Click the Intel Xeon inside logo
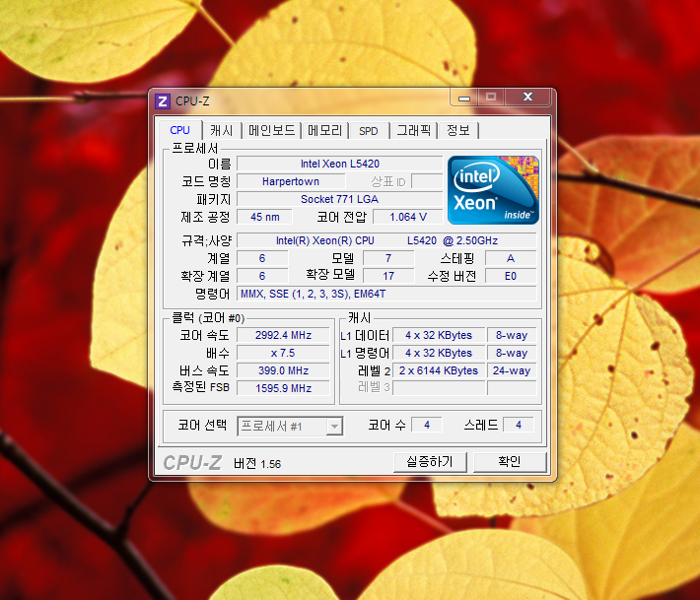Image resolution: width=700 pixels, height=600 pixels. (x=493, y=190)
